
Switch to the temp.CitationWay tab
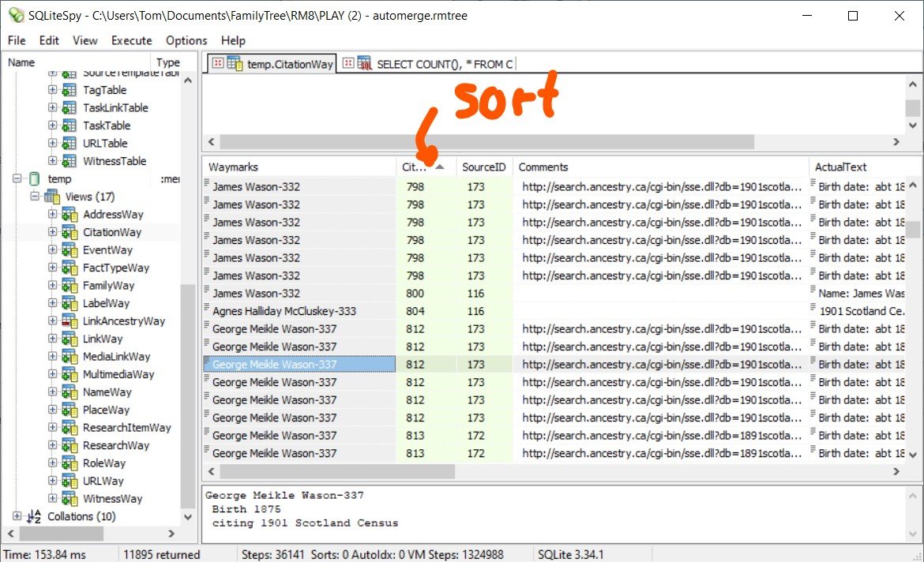click(272, 64)
